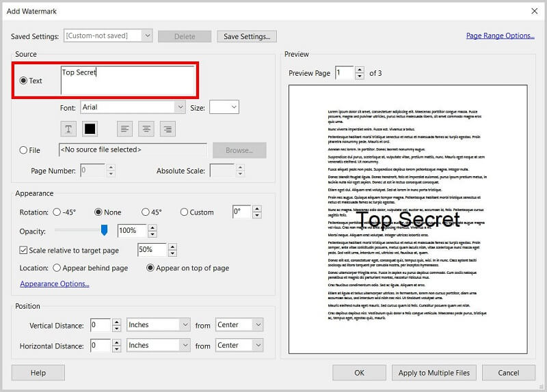Screen dimensions: 547x392
Task: Decrease the Preview Page number
Action: [x=360, y=76]
